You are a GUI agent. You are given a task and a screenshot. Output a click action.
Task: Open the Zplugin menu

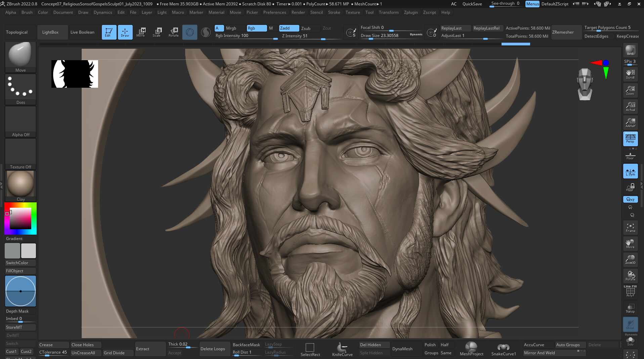pos(411,12)
